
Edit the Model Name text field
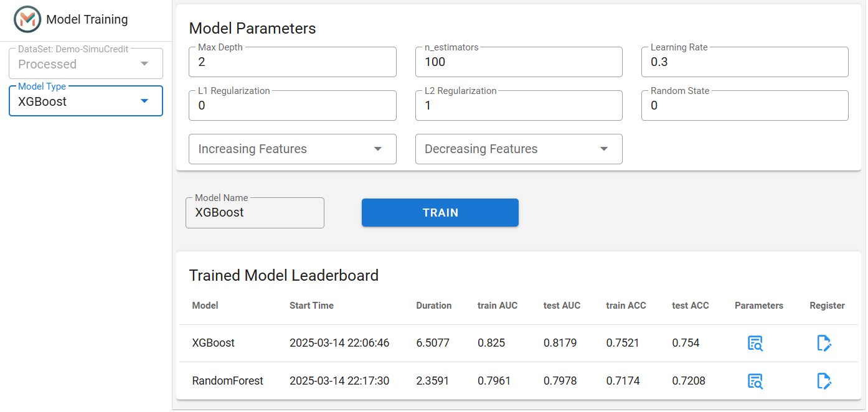click(255, 213)
